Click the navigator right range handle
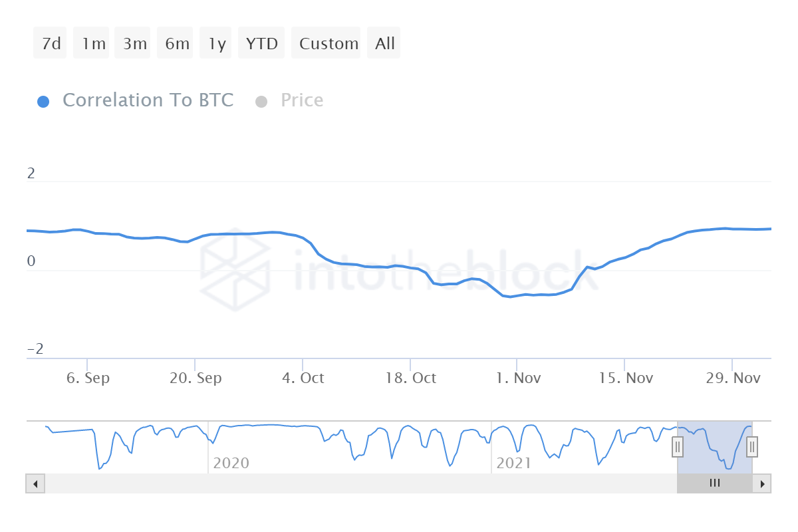This screenshot has height=532, width=798. tap(752, 446)
